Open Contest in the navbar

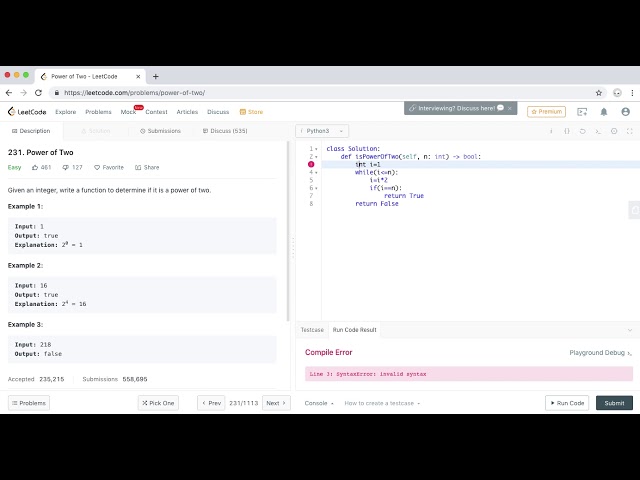[156, 112]
